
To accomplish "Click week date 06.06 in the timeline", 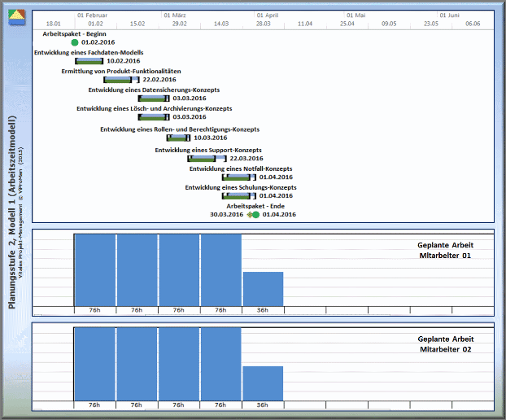I will [x=473, y=24].
